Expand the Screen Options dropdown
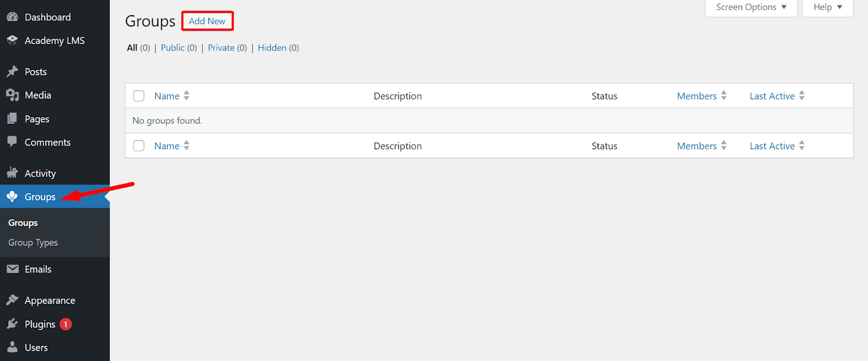Screen dimensions: 868x361 751,8
